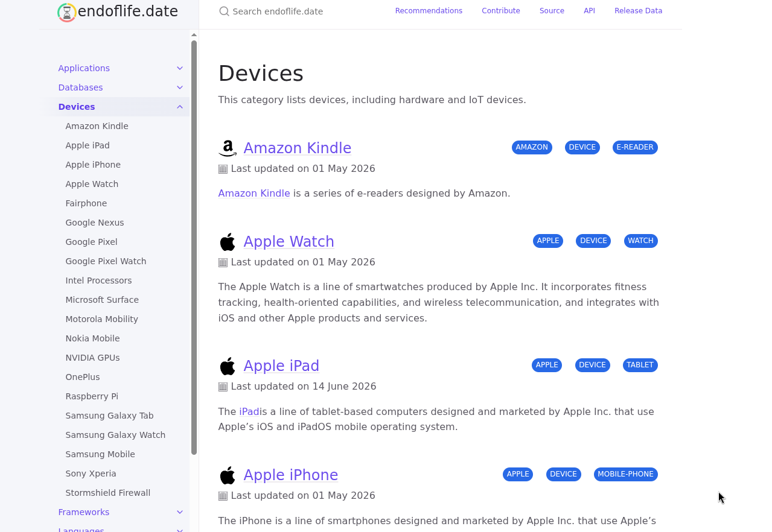Select Apple iPad in the sidebar

point(88,145)
